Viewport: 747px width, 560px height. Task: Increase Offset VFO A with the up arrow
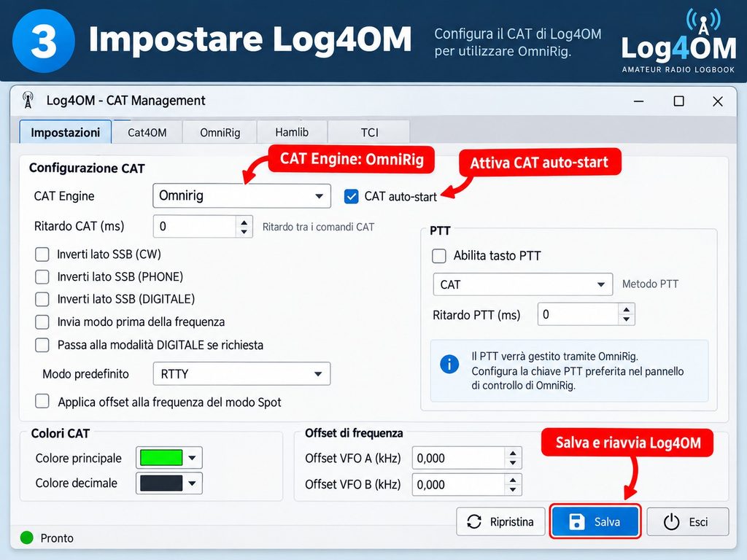513,454
